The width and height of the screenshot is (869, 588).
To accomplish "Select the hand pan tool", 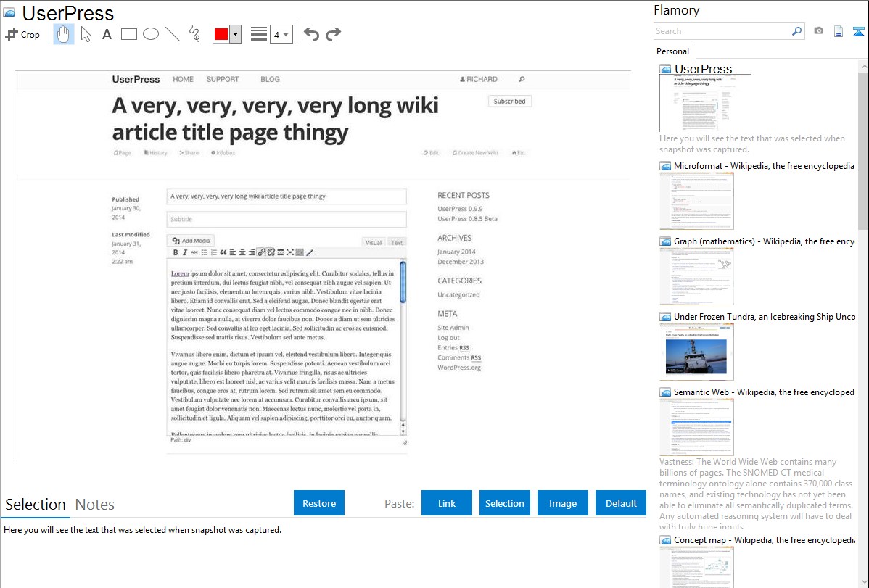I will pyautogui.click(x=63, y=34).
